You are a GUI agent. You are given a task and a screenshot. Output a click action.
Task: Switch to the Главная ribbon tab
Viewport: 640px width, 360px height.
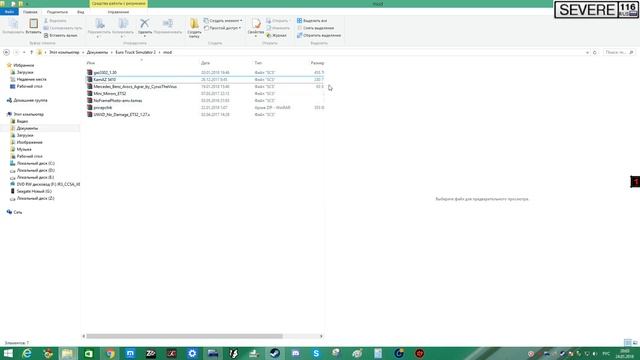[30, 12]
